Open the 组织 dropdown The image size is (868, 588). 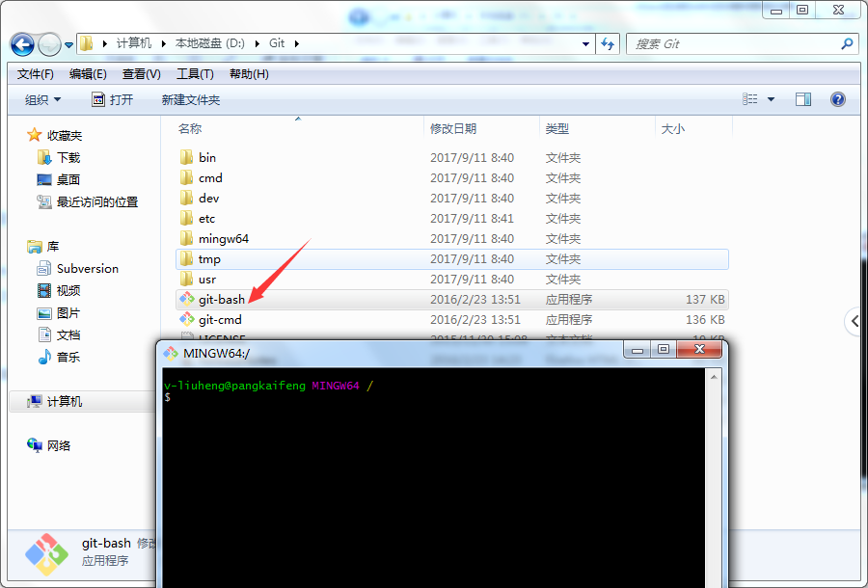coord(42,99)
